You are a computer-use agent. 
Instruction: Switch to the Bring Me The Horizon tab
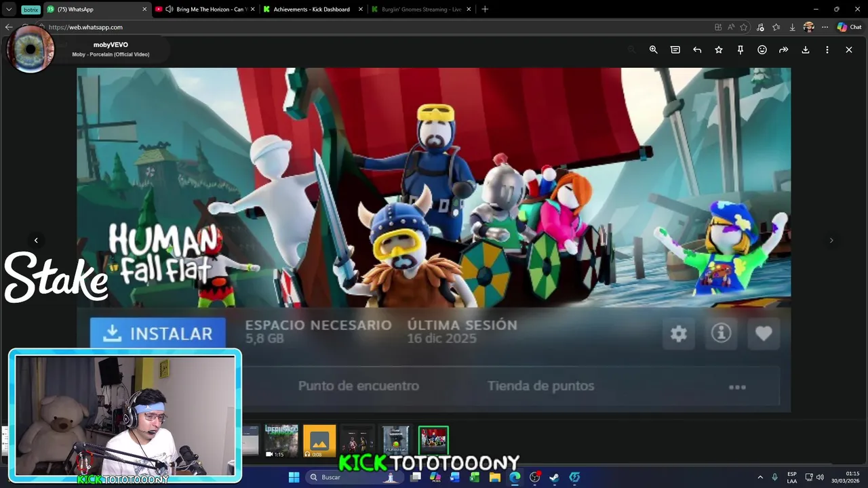pyautogui.click(x=207, y=9)
